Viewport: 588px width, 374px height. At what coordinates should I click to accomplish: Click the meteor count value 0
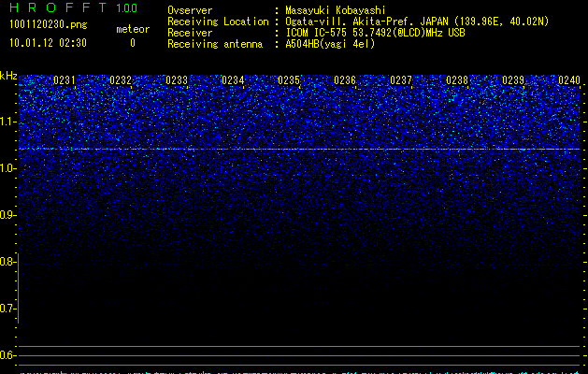click(x=133, y=43)
